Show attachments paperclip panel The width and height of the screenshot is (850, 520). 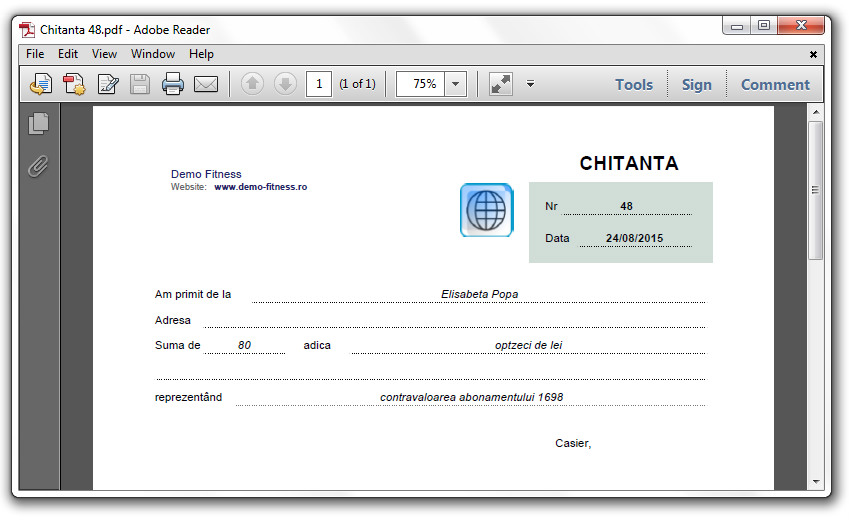pyautogui.click(x=39, y=165)
